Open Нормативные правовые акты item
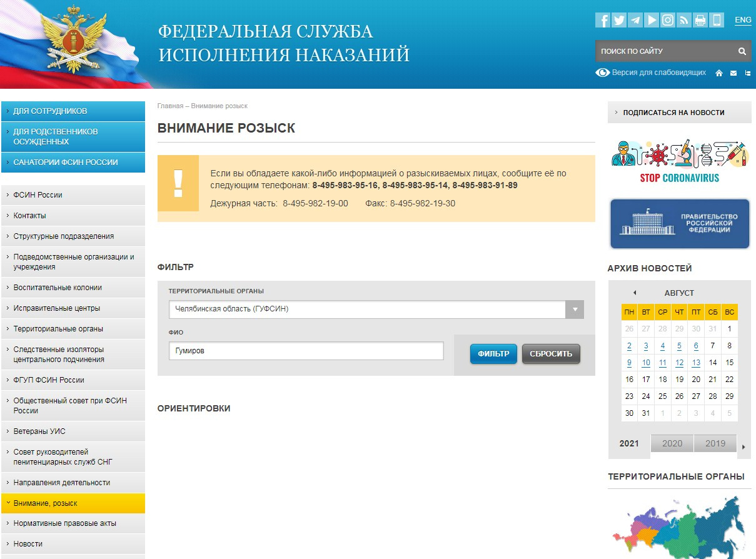 coord(73,523)
